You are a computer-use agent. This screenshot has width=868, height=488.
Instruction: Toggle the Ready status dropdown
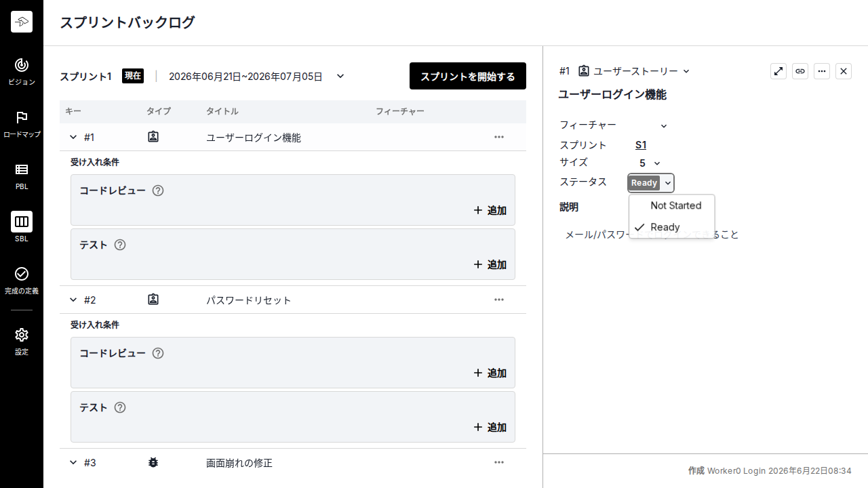651,183
